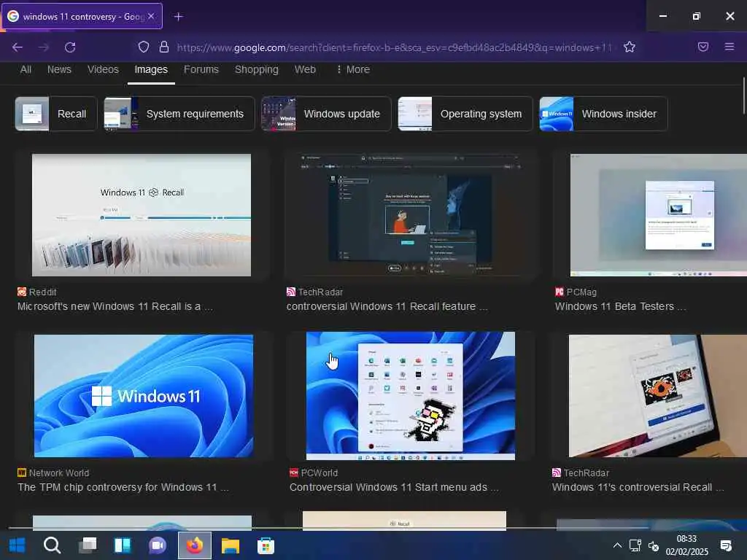Open Widgets from the taskbar
Viewport: 747px width, 560px height.
click(x=123, y=545)
